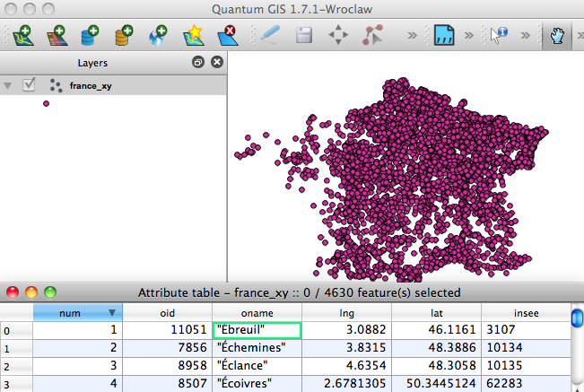Zoom the Attribute table window with green button

[x=50, y=293]
